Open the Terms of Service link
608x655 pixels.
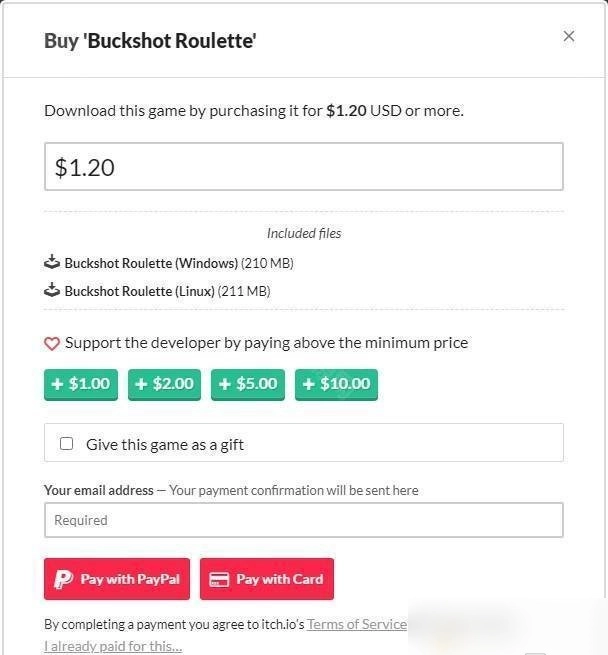coord(356,624)
